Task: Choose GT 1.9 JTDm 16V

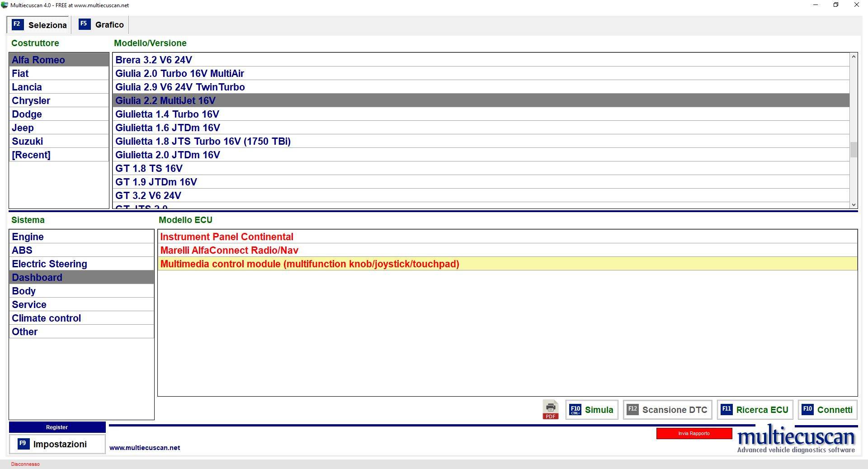Action: 481,182
